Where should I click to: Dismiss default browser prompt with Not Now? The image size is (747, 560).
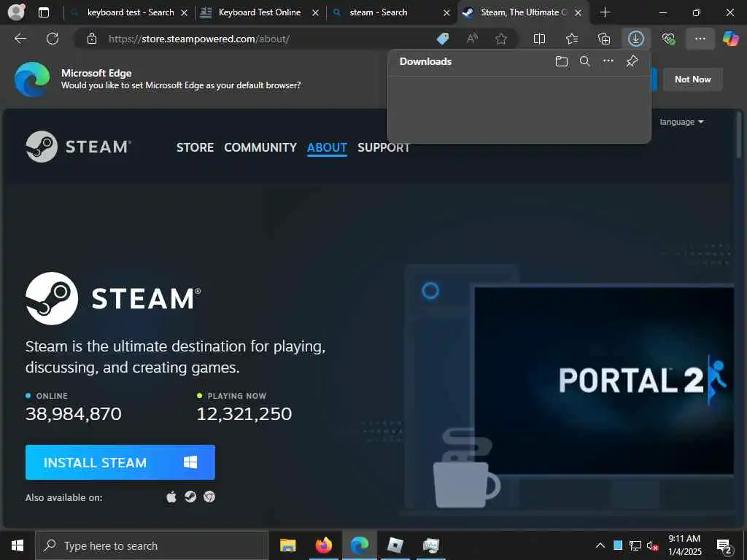tap(693, 79)
